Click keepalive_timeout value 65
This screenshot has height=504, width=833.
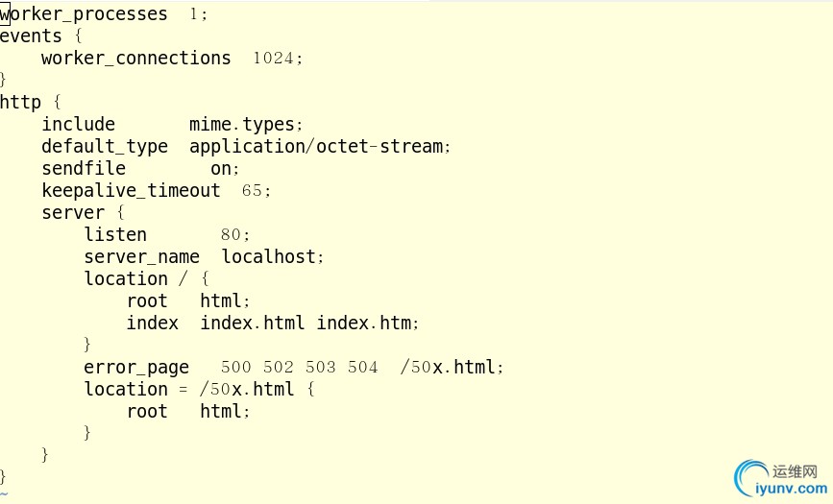pyautogui.click(x=253, y=191)
